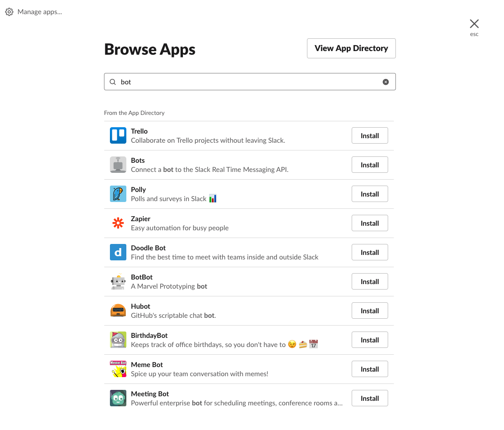This screenshot has width=504, height=430.
Task: Install the Meme Bot app
Action: point(369,369)
